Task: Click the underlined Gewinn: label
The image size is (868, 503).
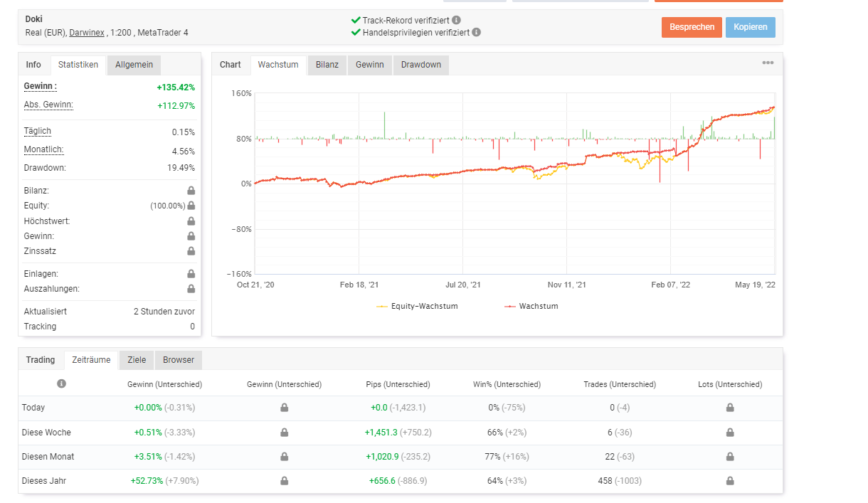Action: (41, 86)
